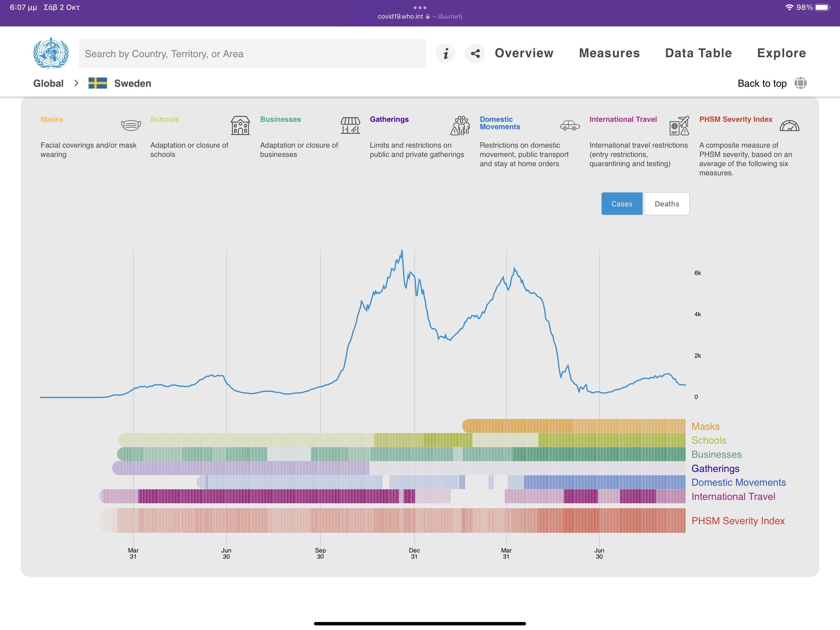Viewport: 840px width, 630px height.
Task: Click the Schools heading
Action: tap(164, 119)
